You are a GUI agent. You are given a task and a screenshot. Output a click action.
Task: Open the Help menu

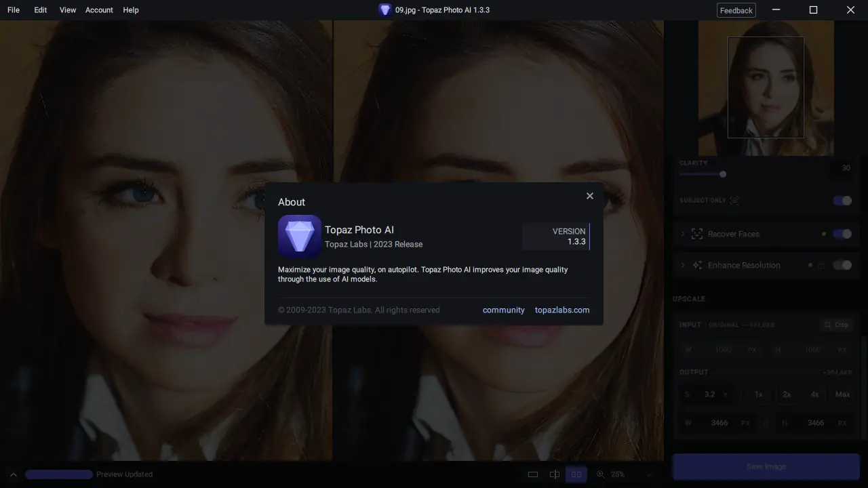point(131,9)
